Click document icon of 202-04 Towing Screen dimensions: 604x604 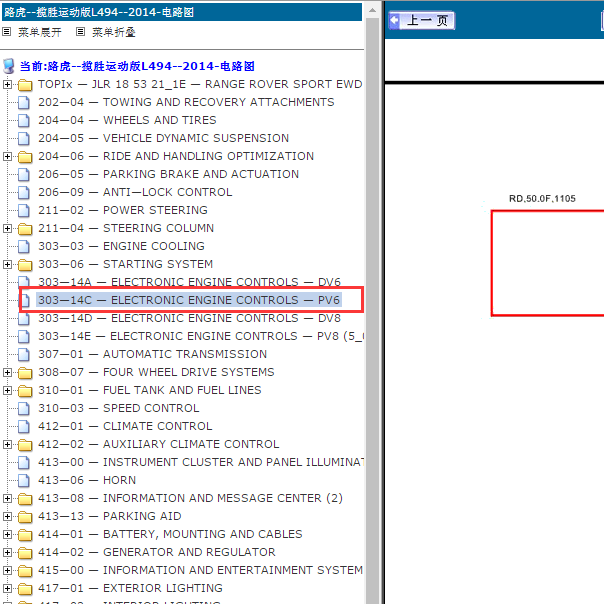[24, 102]
